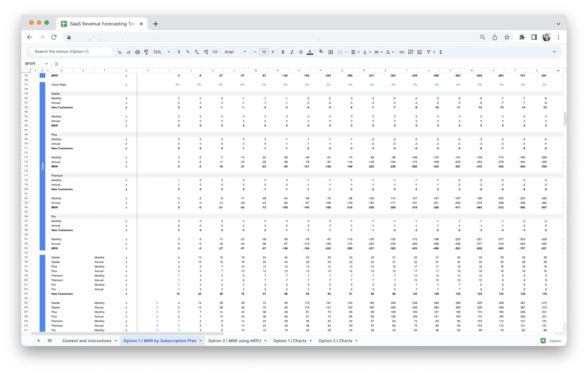
Task: Open the borders options dropdown
Action: (x=330, y=52)
